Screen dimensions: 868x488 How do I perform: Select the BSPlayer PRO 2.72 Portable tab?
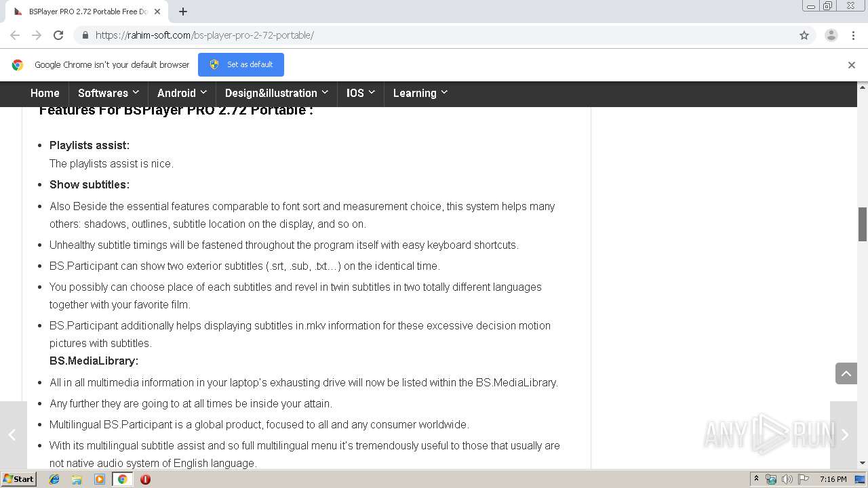tap(86, 12)
